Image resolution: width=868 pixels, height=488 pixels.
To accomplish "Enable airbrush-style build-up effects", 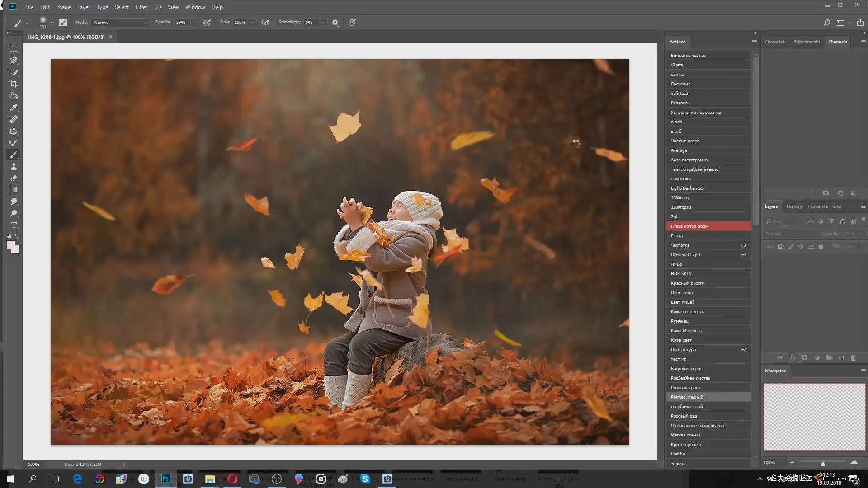I will [x=265, y=23].
